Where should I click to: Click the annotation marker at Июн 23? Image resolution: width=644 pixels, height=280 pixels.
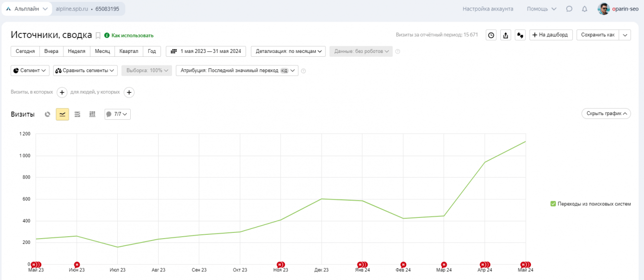pyautogui.click(x=77, y=264)
